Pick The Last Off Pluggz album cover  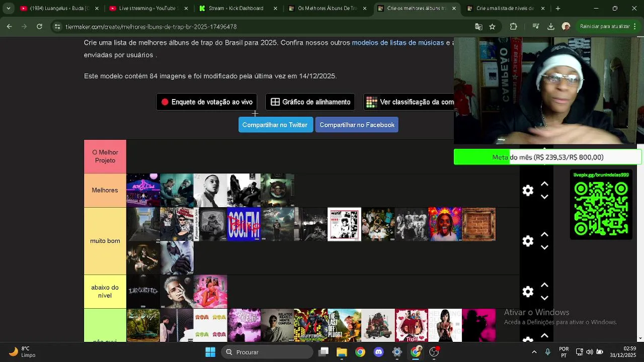coord(344,325)
